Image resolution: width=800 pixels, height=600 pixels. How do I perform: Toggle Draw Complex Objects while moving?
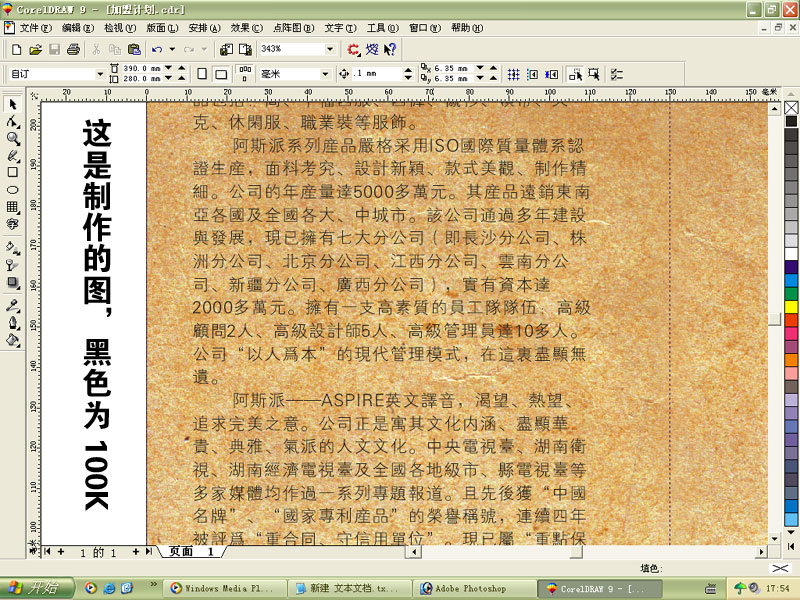(x=576, y=74)
